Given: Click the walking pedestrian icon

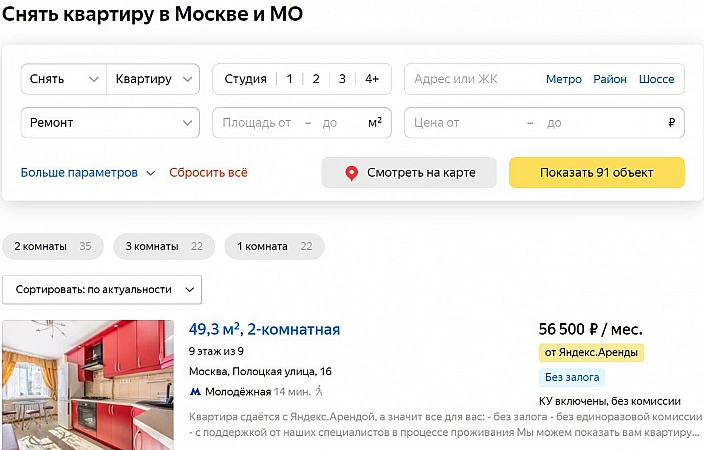Looking at the screenshot, I should tap(319, 391).
